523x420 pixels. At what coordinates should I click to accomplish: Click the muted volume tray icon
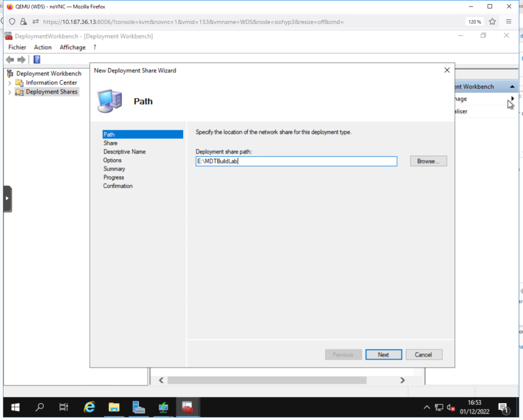coord(451,407)
